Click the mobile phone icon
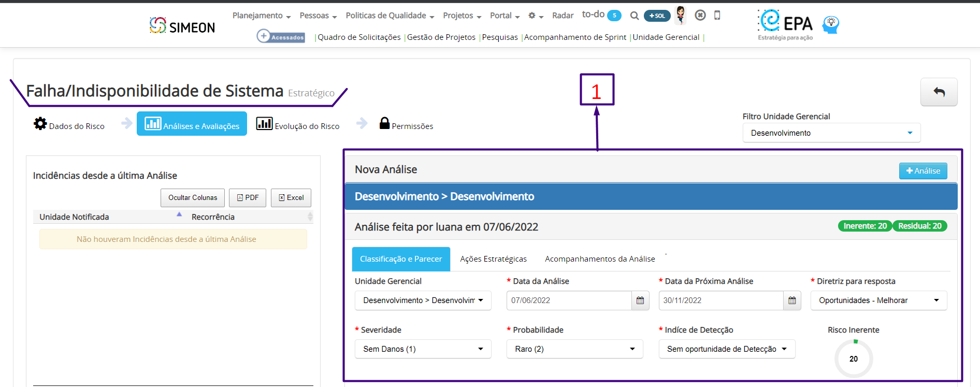This screenshot has width=980, height=387. (717, 16)
